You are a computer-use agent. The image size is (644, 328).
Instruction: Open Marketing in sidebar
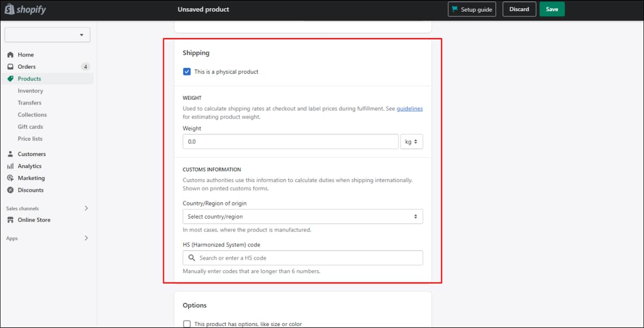pyautogui.click(x=31, y=178)
